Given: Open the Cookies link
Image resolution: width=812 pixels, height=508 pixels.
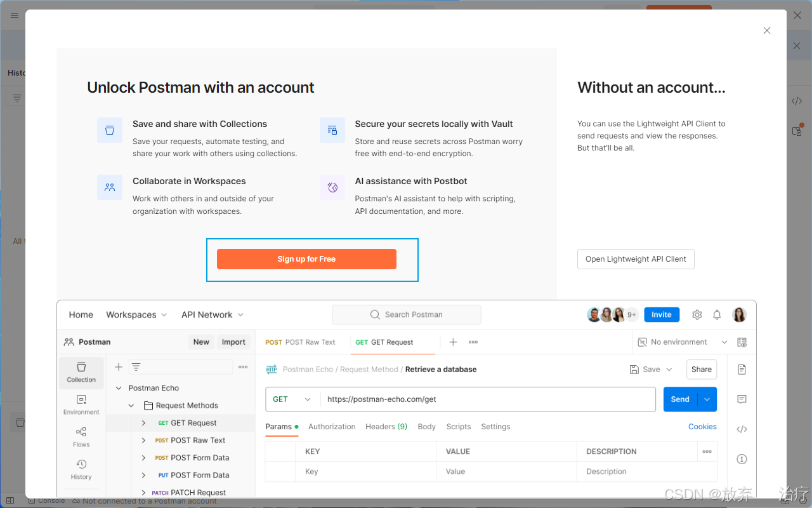Looking at the screenshot, I should coord(702,427).
